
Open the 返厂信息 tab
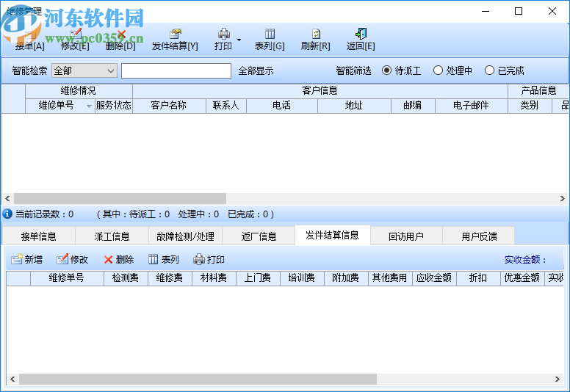259,236
